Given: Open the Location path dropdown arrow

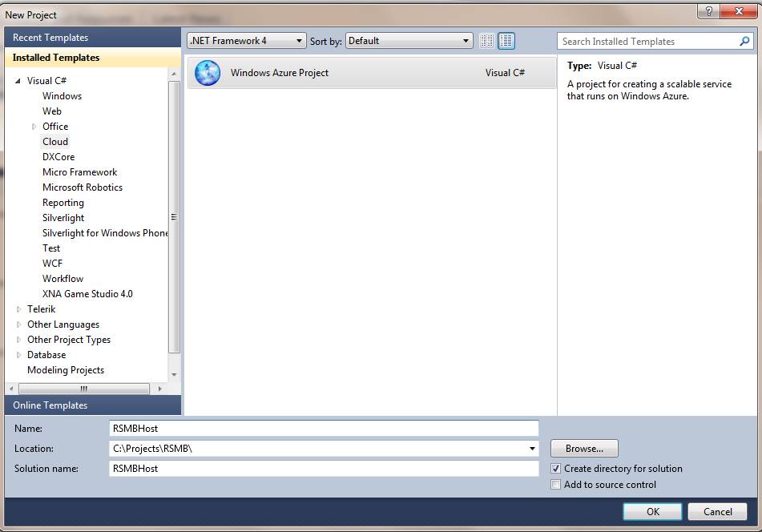Looking at the screenshot, I should pyautogui.click(x=532, y=449).
